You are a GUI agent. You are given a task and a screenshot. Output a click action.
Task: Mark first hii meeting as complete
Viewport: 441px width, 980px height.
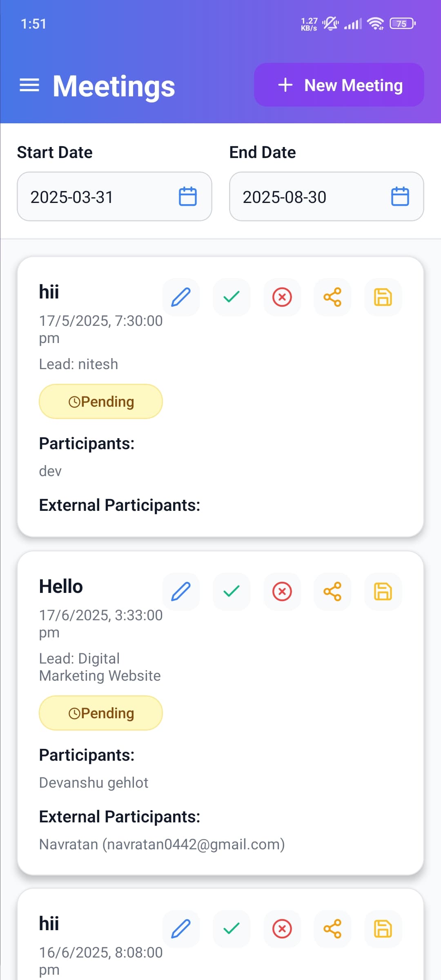tap(232, 297)
